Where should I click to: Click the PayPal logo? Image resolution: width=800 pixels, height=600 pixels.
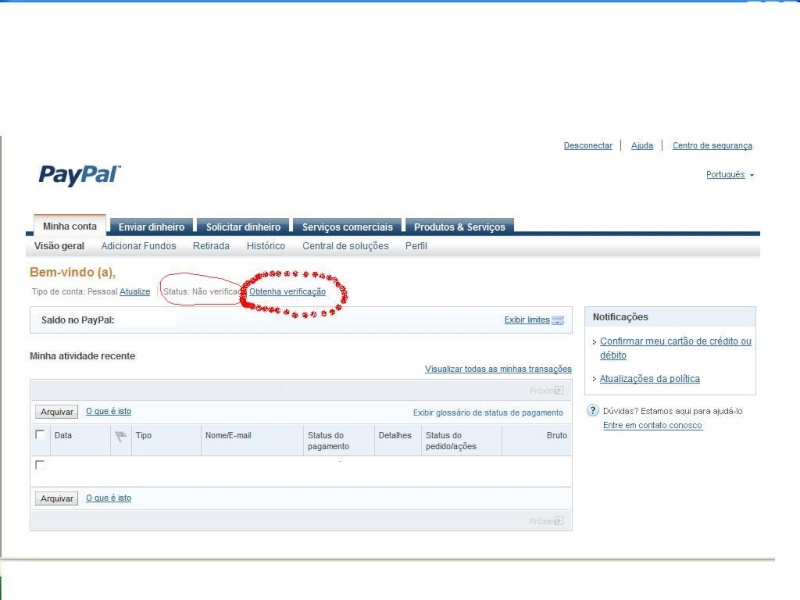coord(80,175)
